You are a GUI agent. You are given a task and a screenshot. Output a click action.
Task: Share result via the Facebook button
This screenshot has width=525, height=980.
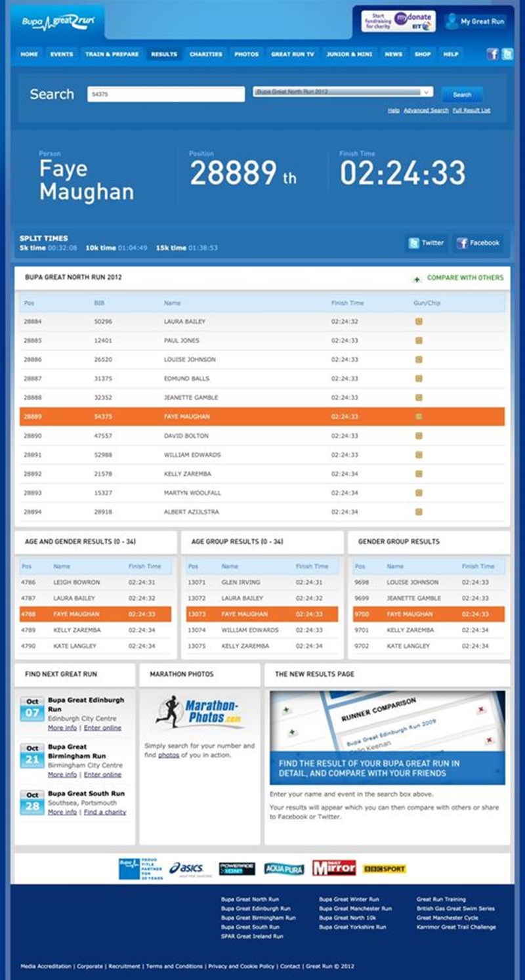click(x=478, y=243)
